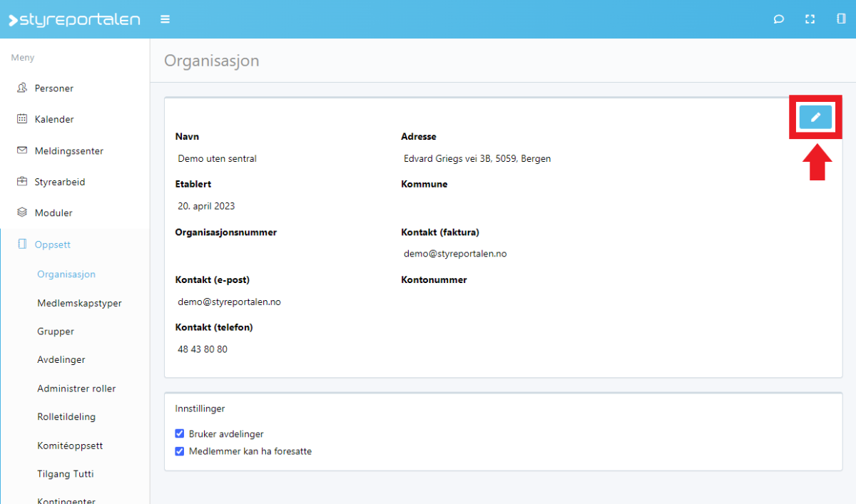The image size is (856, 504).
Task: Click the Meldingssenter envelope icon
Action: [22, 150]
